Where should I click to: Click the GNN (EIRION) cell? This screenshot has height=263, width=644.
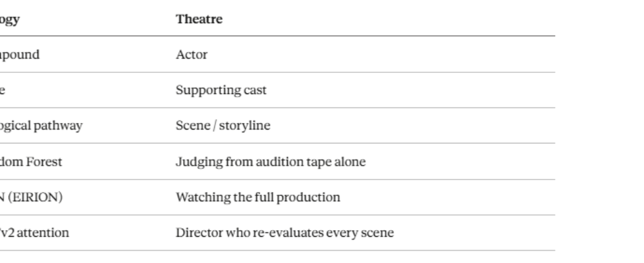pyautogui.click(x=31, y=197)
